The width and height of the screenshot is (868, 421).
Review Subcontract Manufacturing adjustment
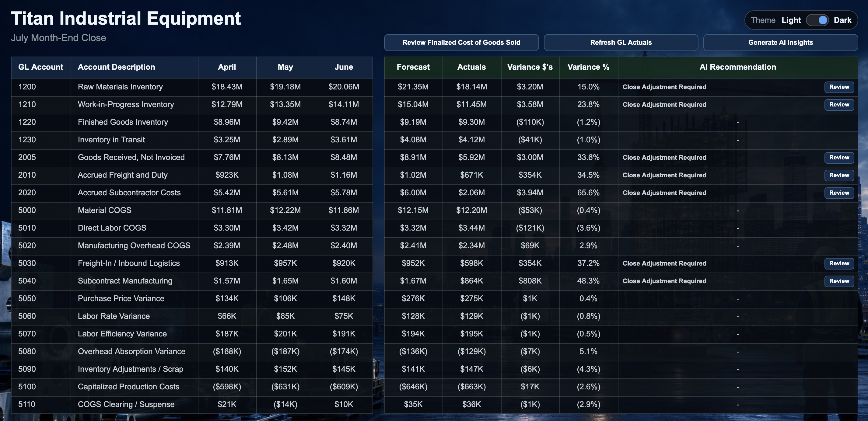pyautogui.click(x=839, y=281)
